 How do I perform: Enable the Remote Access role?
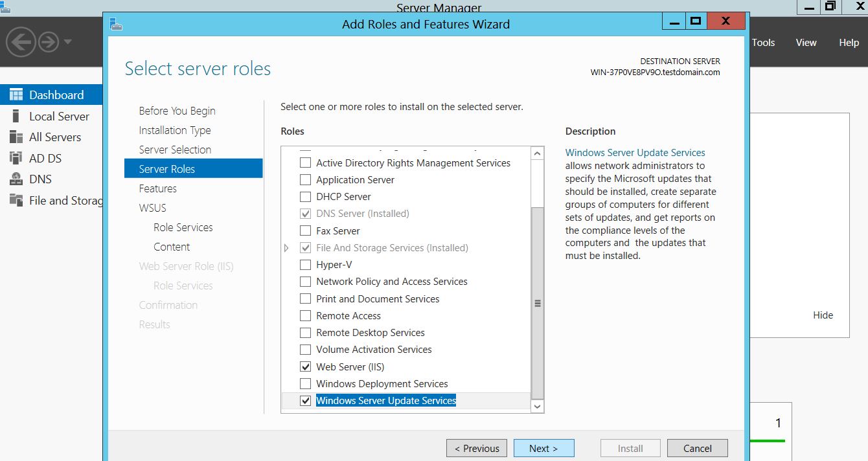(306, 316)
